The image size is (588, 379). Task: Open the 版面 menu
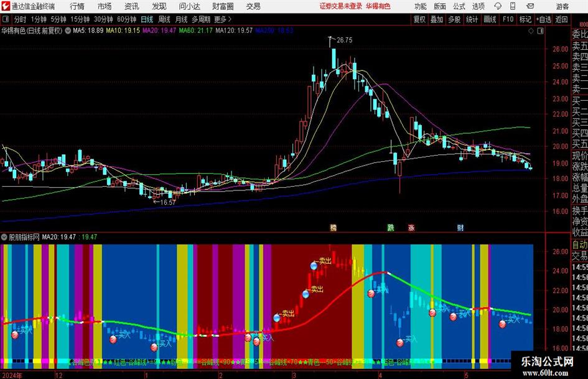point(439,6)
